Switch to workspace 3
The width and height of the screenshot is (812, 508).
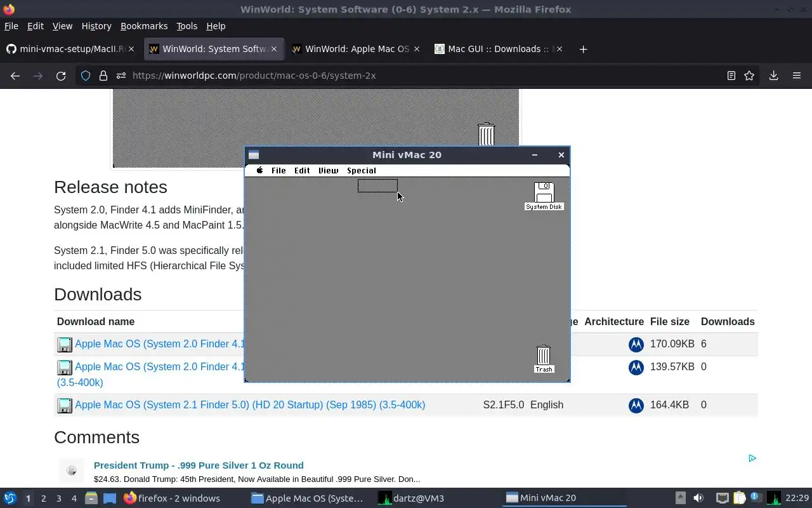pos(58,498)
